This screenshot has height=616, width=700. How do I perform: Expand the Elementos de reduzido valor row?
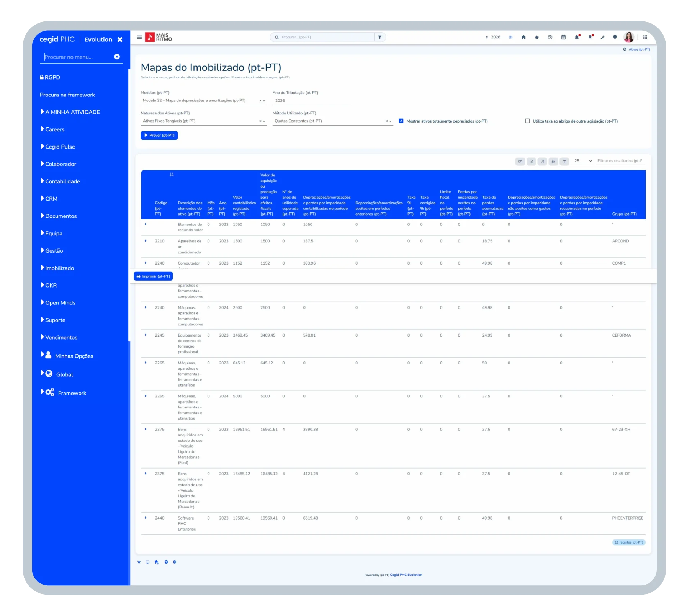click(x=146, y=224)
